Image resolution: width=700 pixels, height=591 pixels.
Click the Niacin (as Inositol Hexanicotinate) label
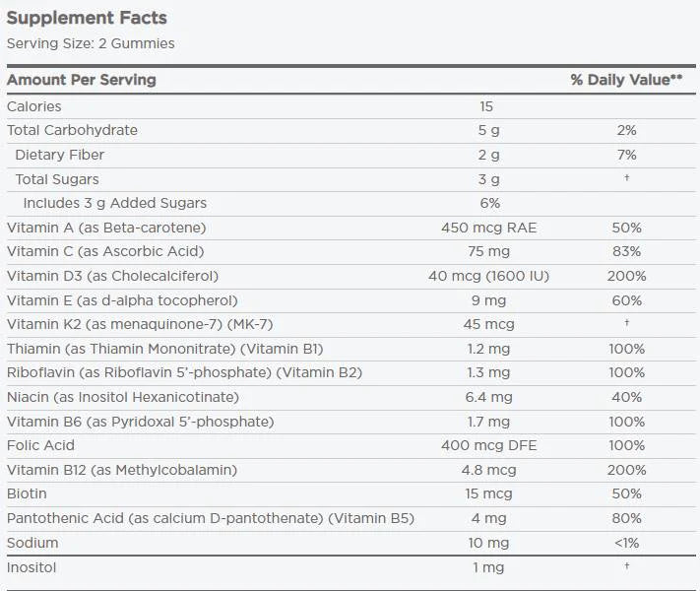[x=122, y=397]
